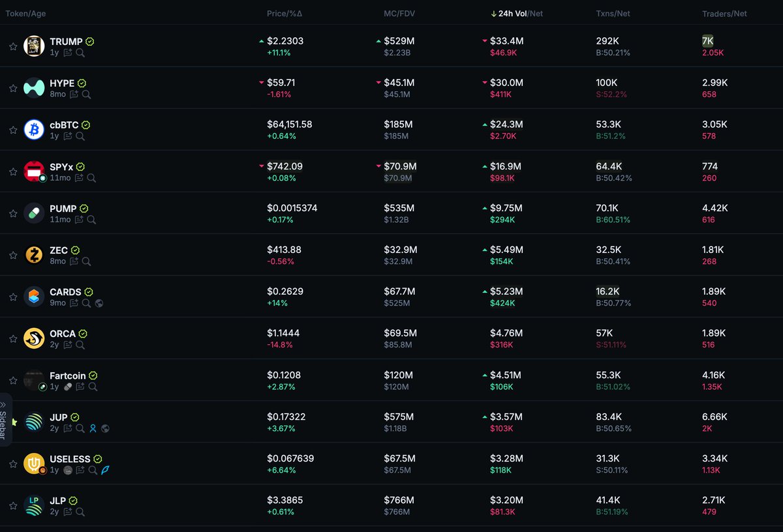Click the verified badge next to TRUMP
Image resolution: width=783 pixels, height=532 pixels.
click(90, 42)
